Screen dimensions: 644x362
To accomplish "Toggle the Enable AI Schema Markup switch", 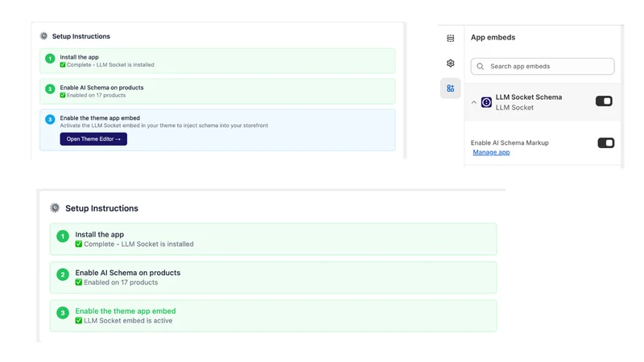I will click(606, 143).
